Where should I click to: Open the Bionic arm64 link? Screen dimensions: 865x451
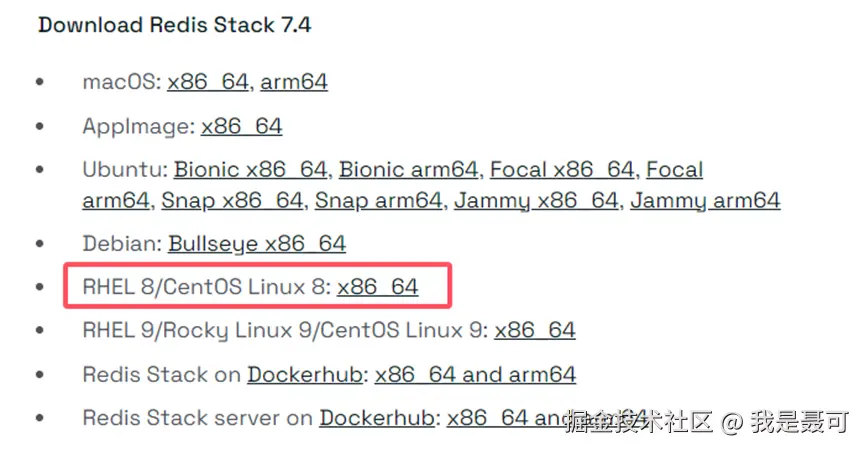[x=408, y=170]
